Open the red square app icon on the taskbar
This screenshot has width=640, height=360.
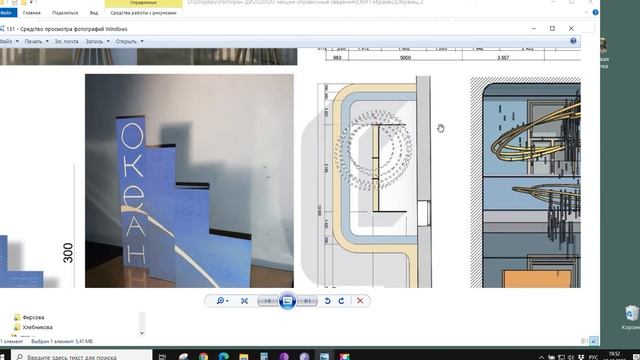[345, 356]
